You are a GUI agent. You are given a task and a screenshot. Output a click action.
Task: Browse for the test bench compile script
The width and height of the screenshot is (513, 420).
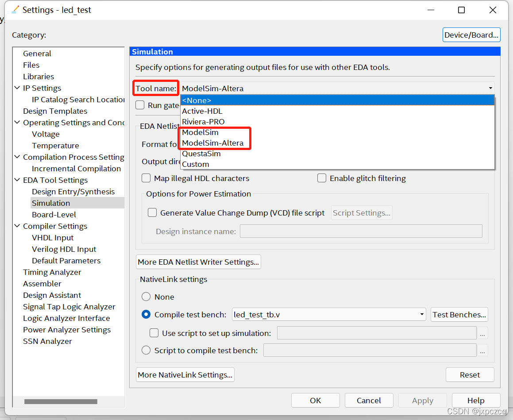pyautogui.click(x=482, y=351)
